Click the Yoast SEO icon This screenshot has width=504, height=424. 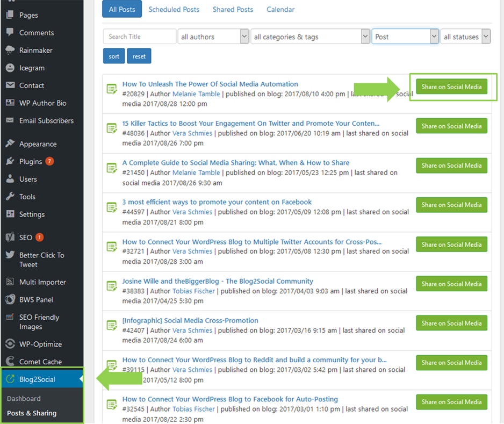tap(10, 237)
